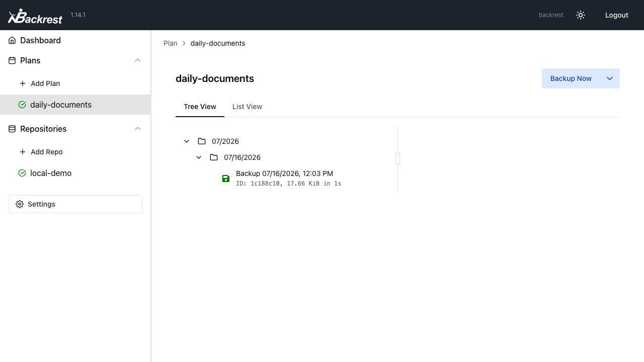
Task: Click the Repositories database icon
Action: tap(12, 129)
